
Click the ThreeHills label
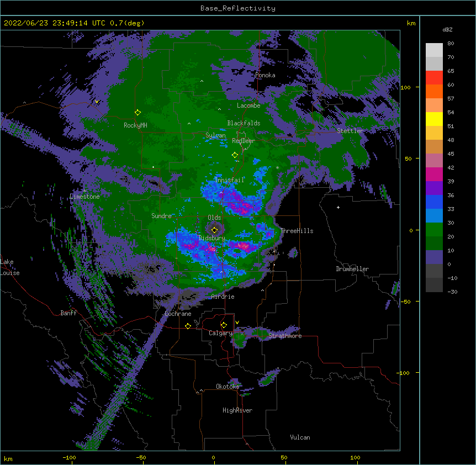pos(297,231)
